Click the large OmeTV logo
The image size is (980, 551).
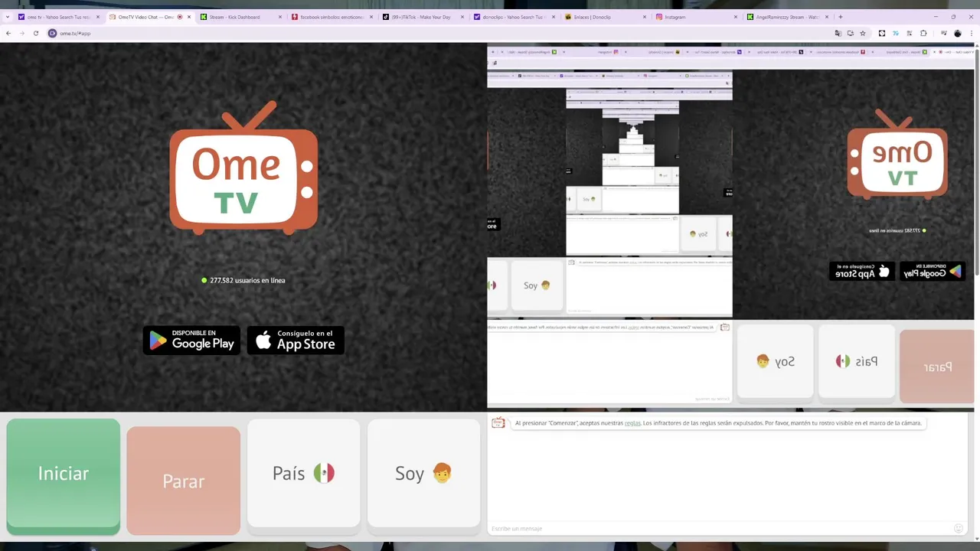[243, 168]
